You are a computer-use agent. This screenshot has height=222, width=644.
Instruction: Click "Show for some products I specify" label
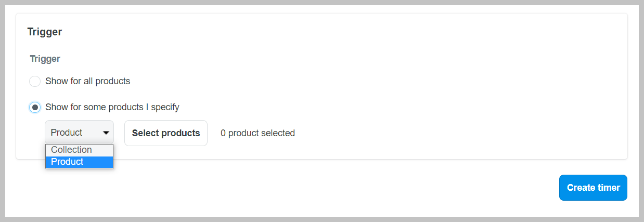coord(112,107)
